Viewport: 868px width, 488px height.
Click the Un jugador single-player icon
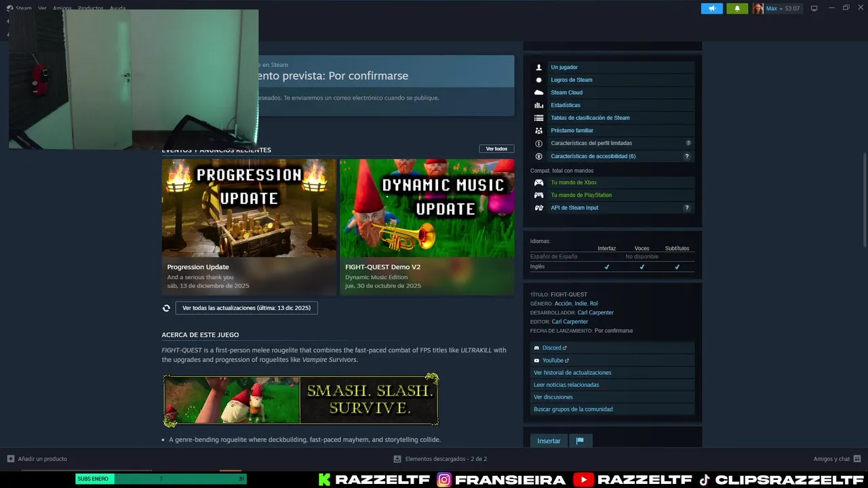(x=538, y=67)
